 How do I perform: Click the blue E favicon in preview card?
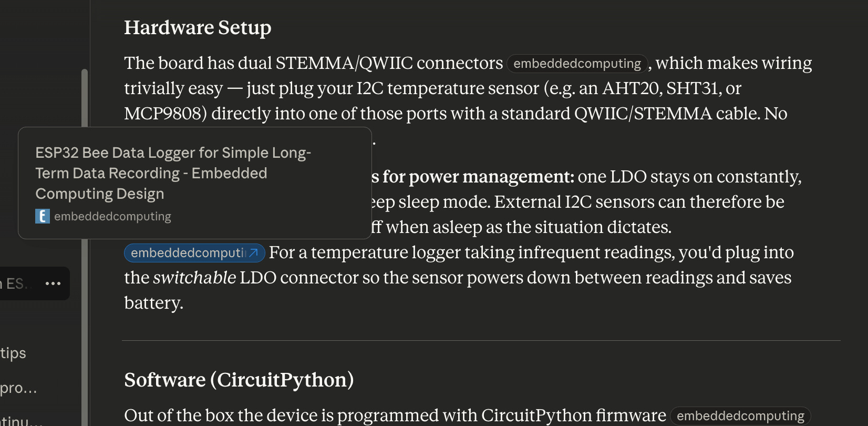pos(43,216)
